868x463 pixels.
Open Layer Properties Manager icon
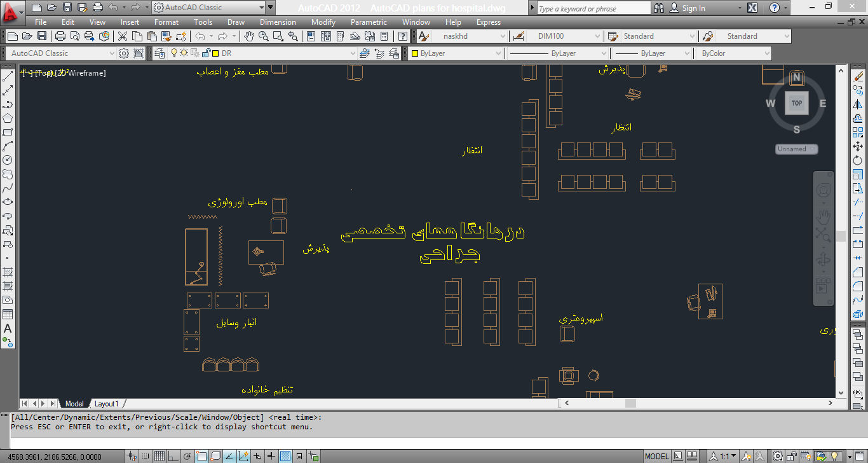159,53
